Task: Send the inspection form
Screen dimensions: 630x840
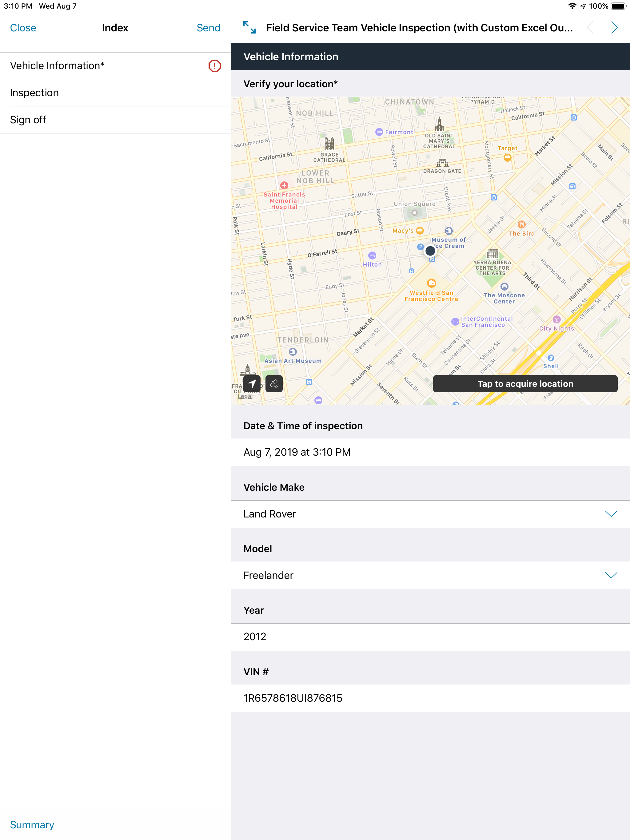Action: click(208, 28)
